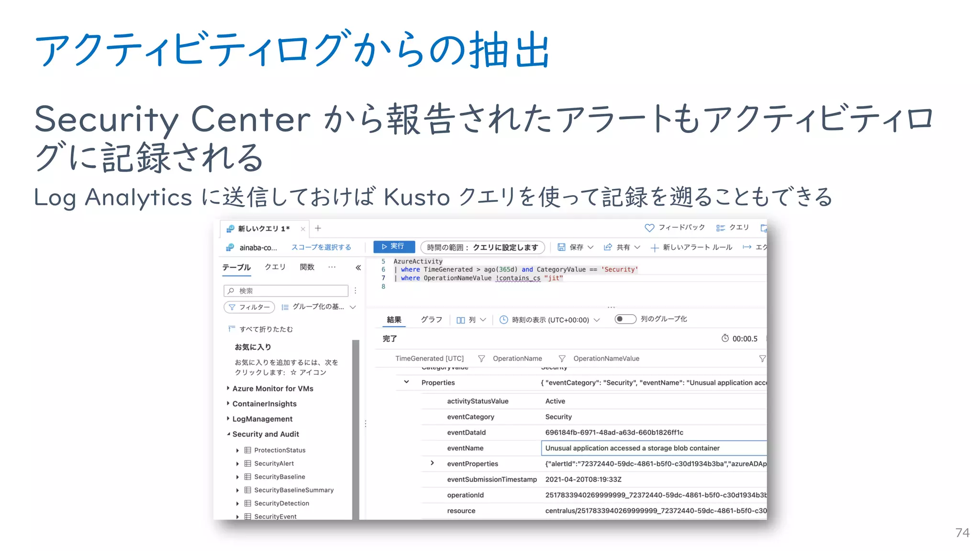Click the ainaba-co... workspace icon
This screenshot has height=551, width=980.
pos(230,247)
